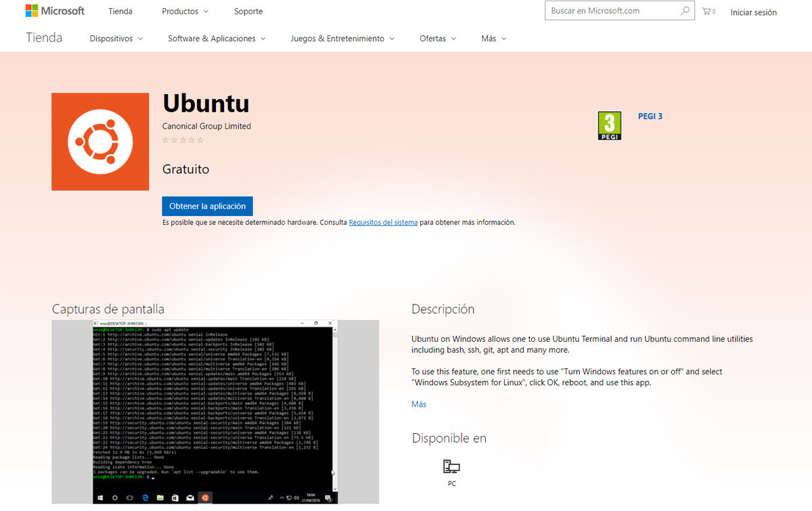
Task: Open the Requisitos del sistema link
Action: pos(383,222)
